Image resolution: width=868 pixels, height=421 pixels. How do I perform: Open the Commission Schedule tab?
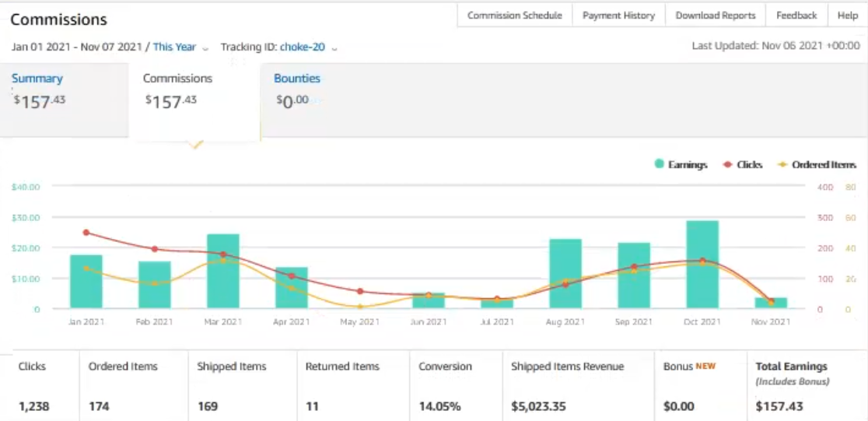pyautogui.click(x=515, y=16)
